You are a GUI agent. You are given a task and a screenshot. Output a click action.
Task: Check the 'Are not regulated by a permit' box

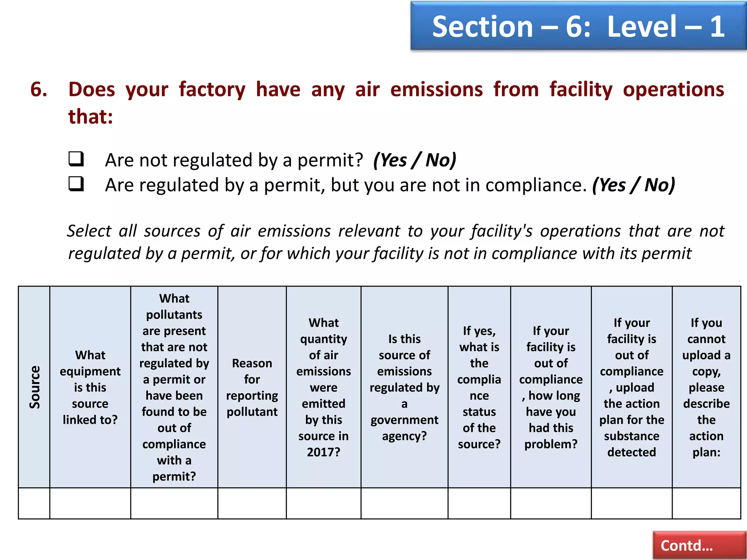pyautogui.click(x=76, y=159)
